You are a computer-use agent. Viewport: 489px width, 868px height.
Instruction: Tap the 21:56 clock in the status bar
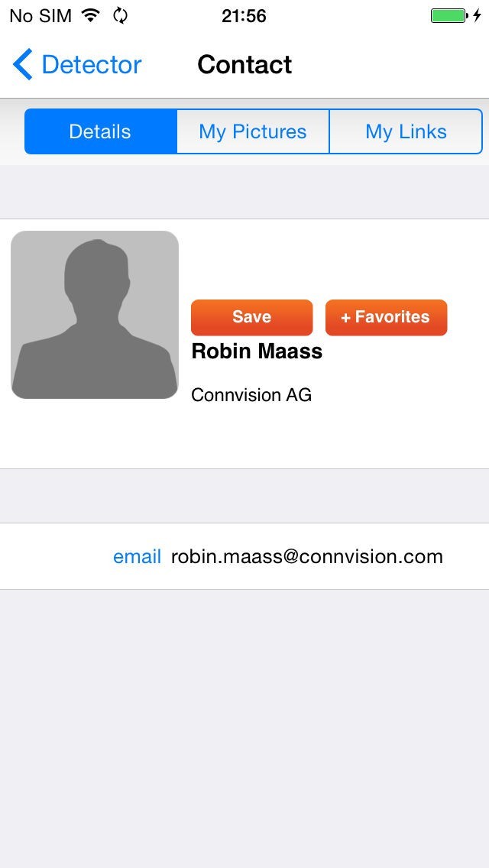[x=244, y=15]
